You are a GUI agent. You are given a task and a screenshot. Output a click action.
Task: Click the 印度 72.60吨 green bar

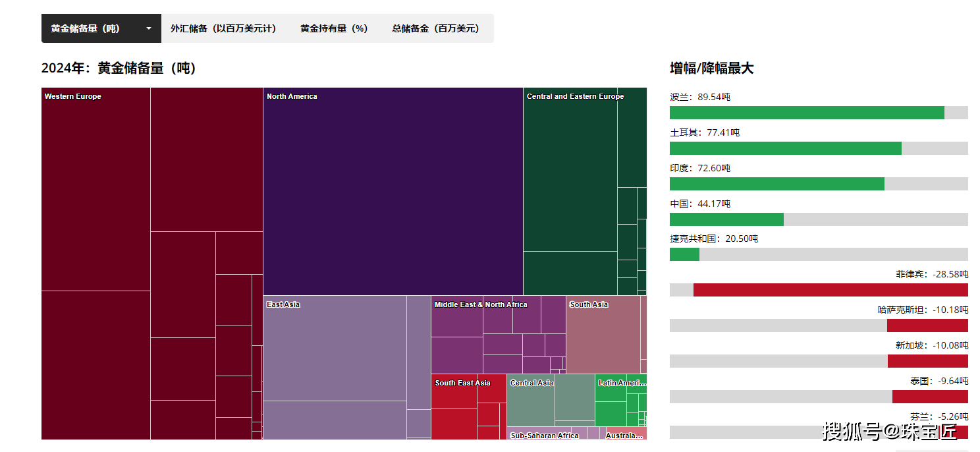pos(776,184)
